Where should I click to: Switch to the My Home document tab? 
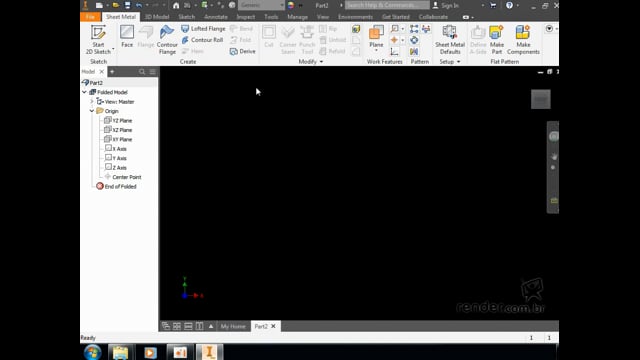click(233, 326)
